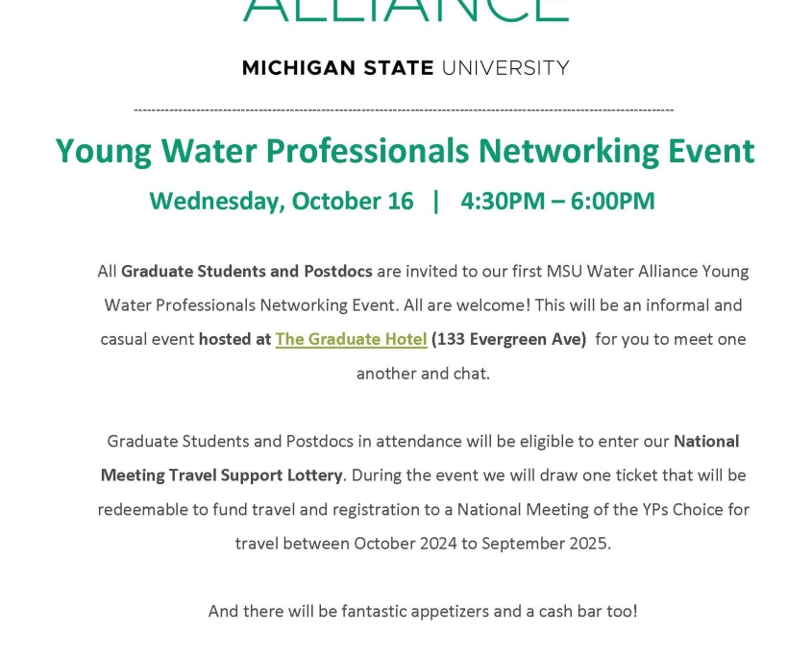The image size is (812, 657).
Task: Open The Graduate Hotel hyperlink
Action: (351, 339)
